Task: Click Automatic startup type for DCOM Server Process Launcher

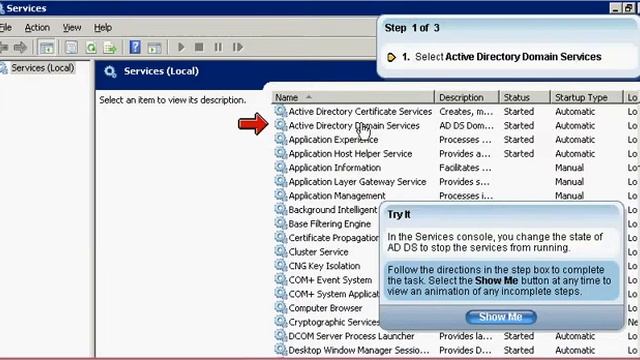Action: [575, 336]
